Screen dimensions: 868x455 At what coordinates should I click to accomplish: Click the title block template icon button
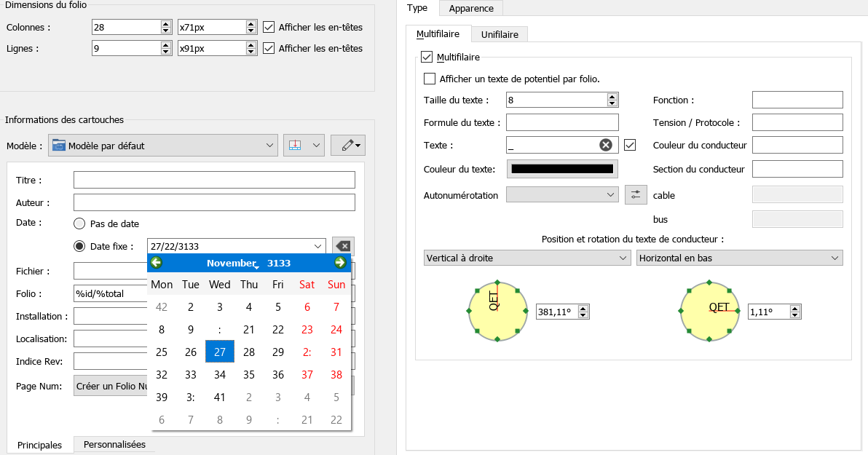coord(303,146)
